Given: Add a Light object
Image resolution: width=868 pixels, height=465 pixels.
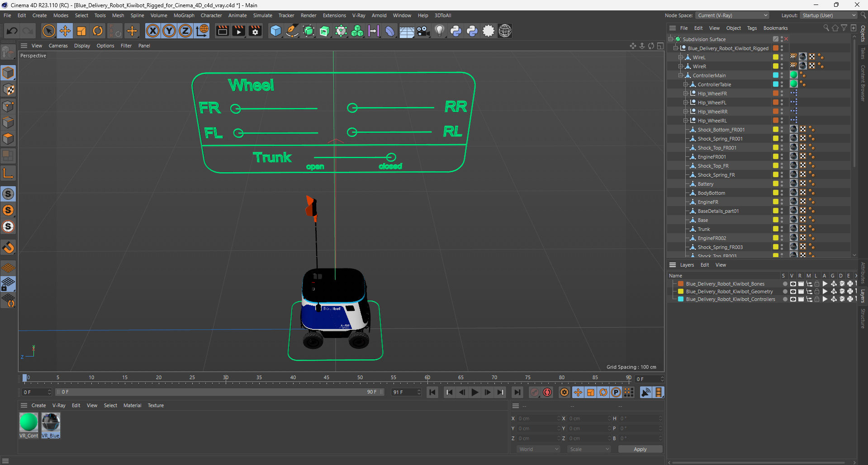Looking at the screenshot, I should 439,31.
